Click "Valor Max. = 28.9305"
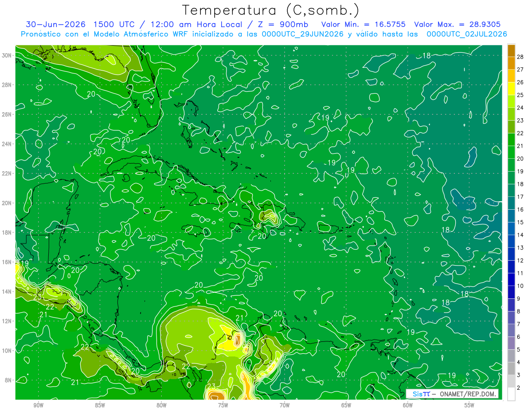 click(x=458, y=24)
